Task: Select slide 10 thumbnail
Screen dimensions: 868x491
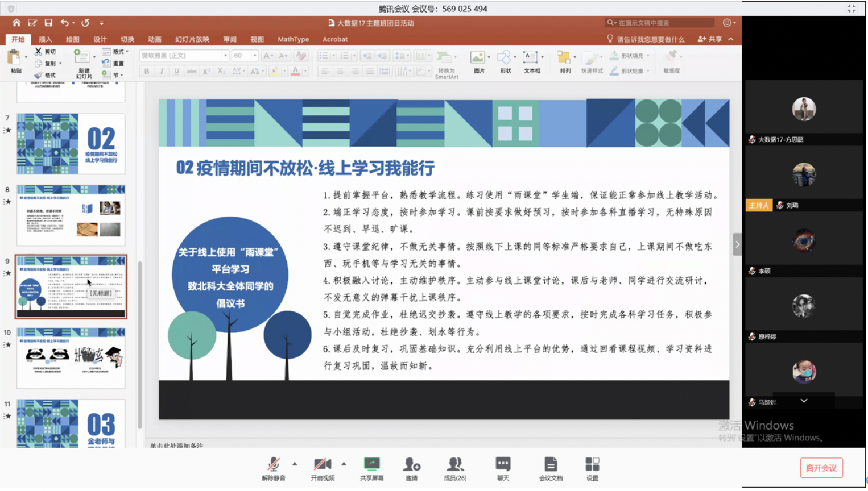Action: click(71, 358)
